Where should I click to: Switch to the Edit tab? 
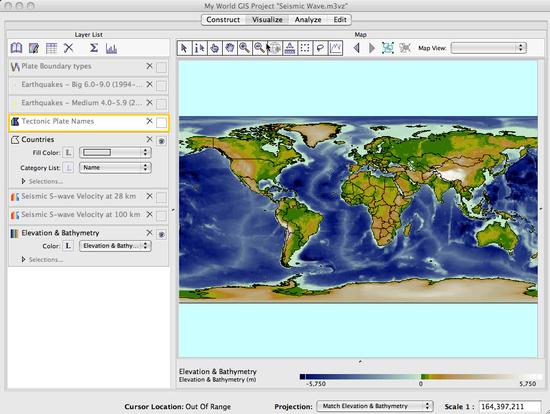[x=340, y=20]
